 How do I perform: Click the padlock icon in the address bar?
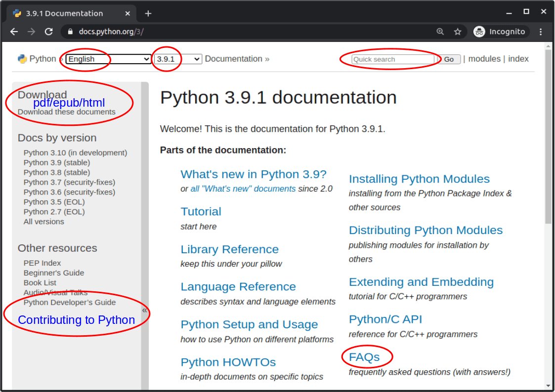point(71,31)
